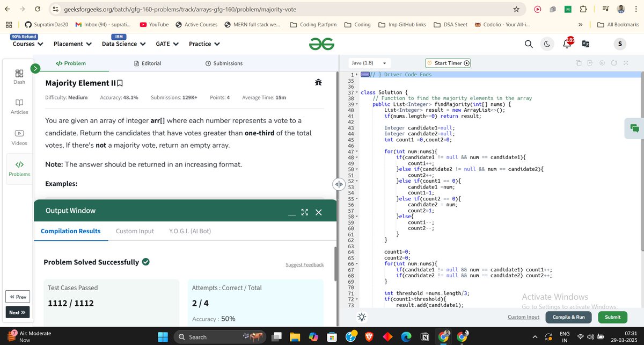The width and height of the screenshot is (644, 345).
Task: Open Notion from taskbar
Action: click(x=425, y=337)
